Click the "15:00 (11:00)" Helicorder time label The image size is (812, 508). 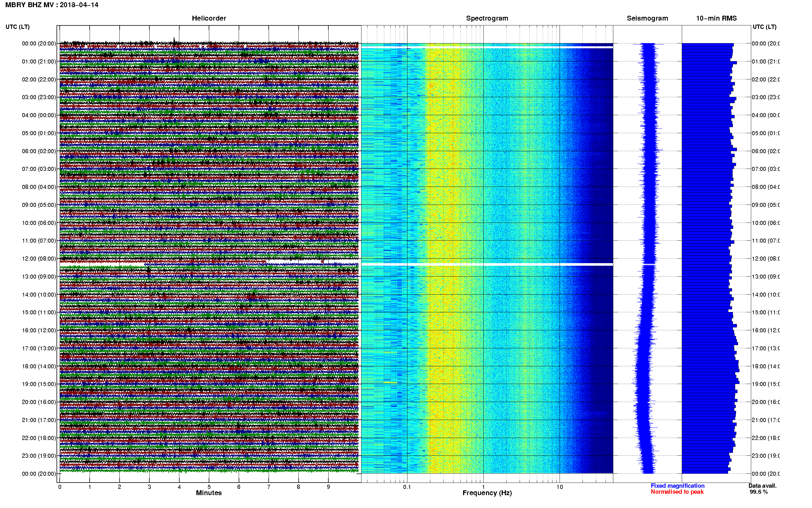tap(39, 313)
